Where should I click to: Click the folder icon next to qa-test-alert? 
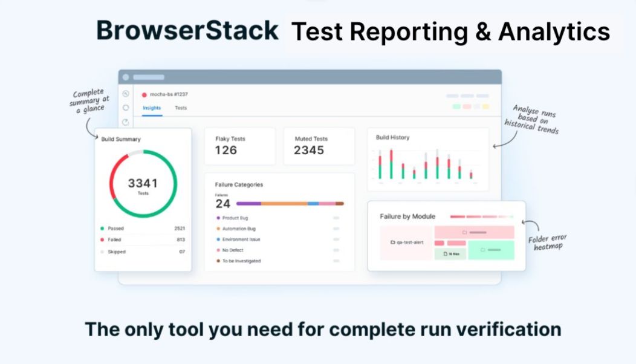[392, 242]
